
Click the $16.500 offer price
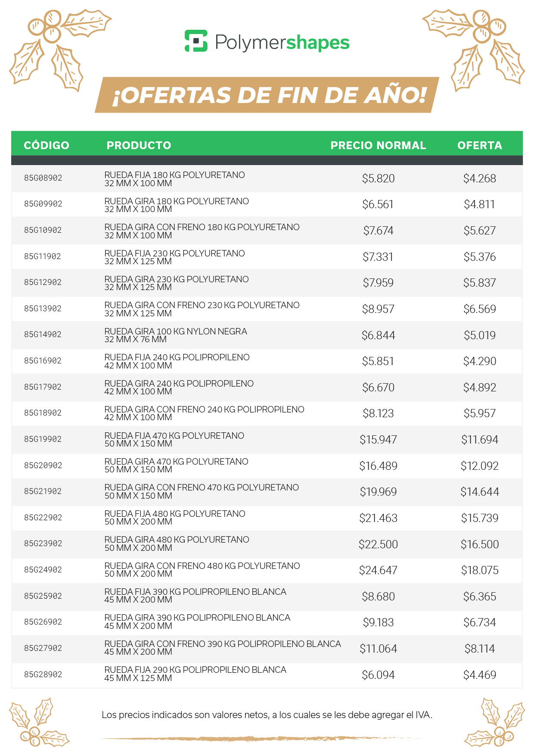point(480,544)
